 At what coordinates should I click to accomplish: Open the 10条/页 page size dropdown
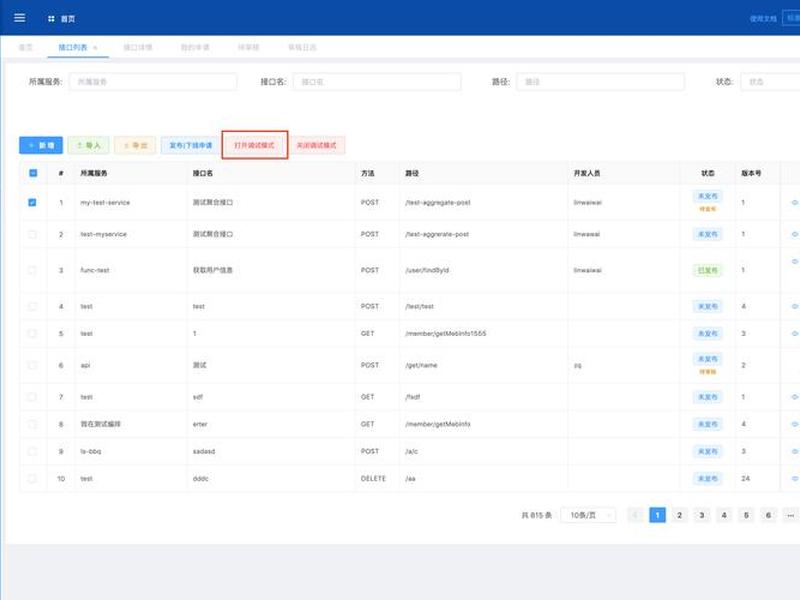588,515
